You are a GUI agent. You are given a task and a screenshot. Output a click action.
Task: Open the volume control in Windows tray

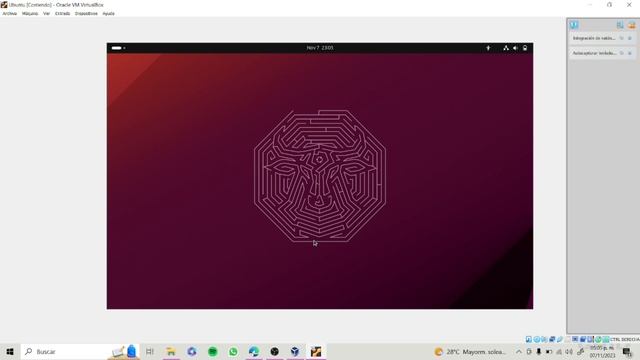click(x=569, y=352)
